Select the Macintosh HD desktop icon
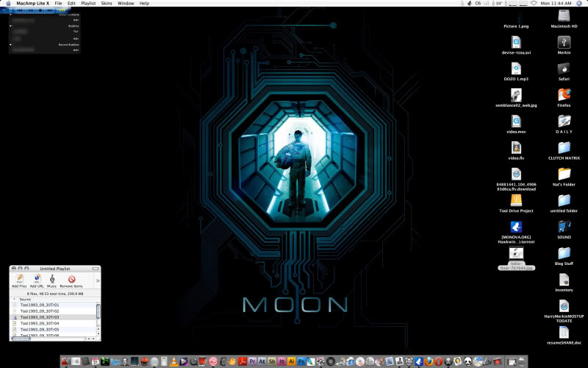 [x=564, y=16]
